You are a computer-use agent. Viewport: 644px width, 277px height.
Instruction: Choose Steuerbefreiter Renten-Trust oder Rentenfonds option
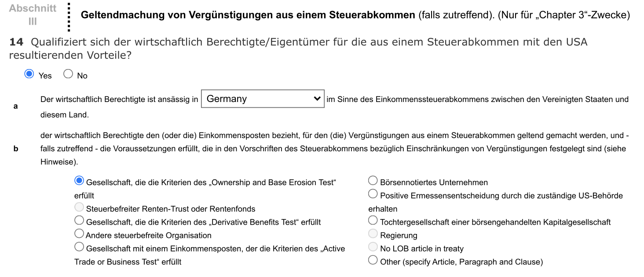80,208
